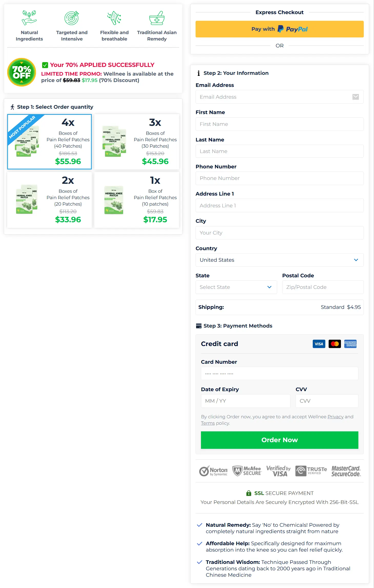Click the SSL padlock icon
374x588 pixels.
click(249, 493)
